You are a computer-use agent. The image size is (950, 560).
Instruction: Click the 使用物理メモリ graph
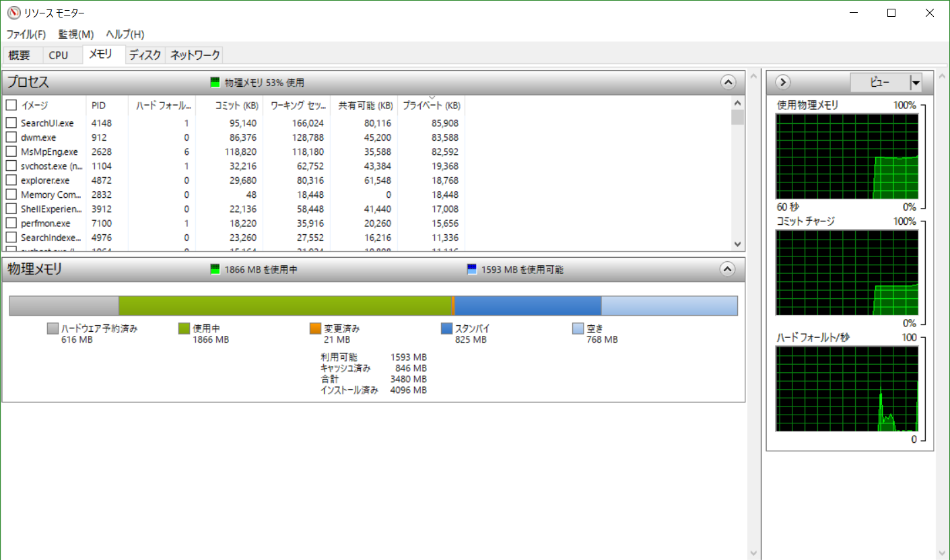(x=847, y=156)
